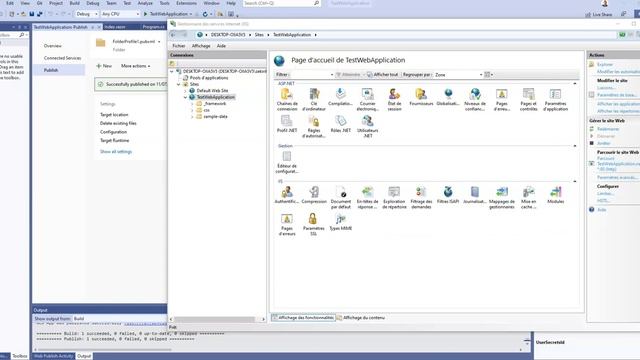
Task: Open Visual Studio Any CPU platform dropdown
Action: coord(120,14)
